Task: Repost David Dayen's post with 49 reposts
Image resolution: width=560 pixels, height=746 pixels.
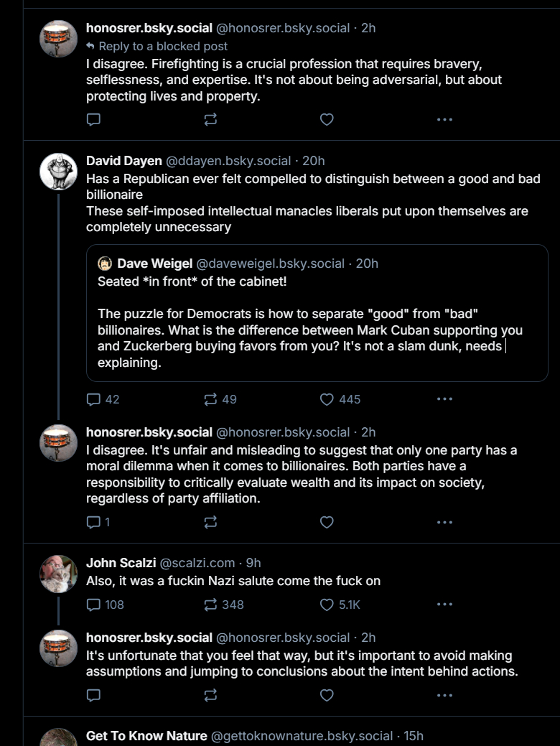Action: pos(220,399)
